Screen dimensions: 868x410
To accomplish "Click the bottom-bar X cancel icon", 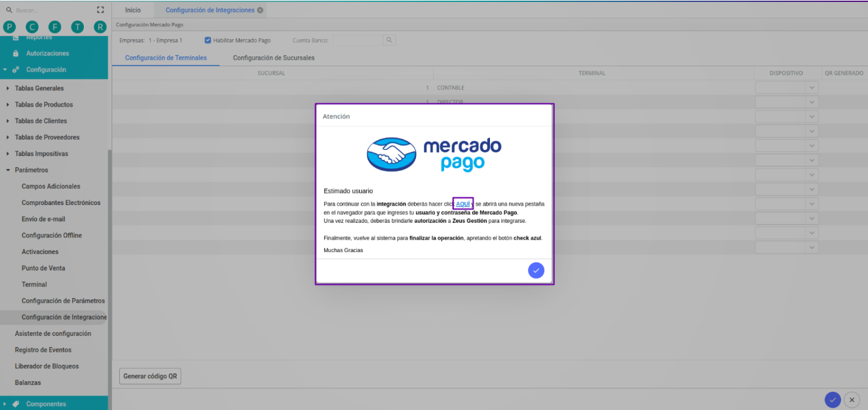I will 852,400.
